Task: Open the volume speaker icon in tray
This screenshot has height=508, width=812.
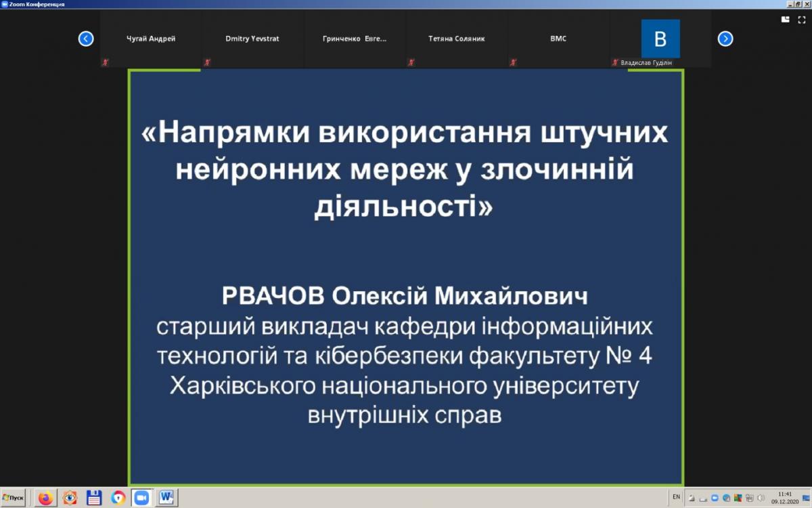Action: [761, 498]
